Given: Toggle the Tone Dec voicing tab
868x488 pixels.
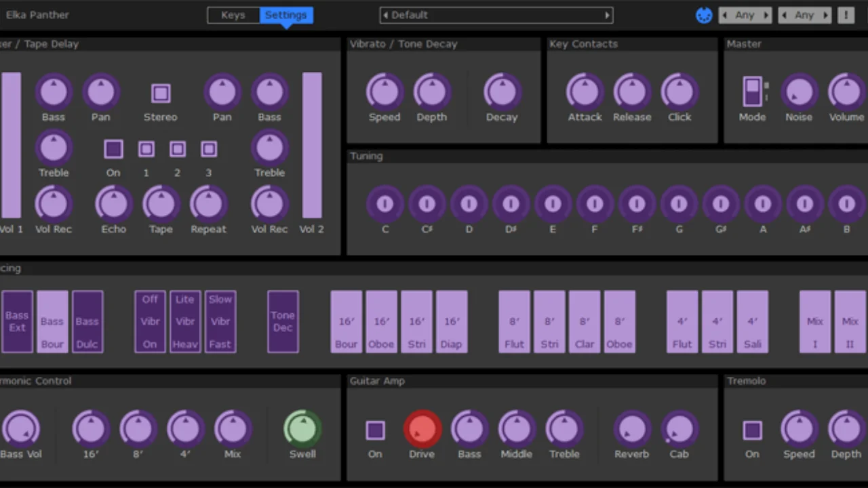Looking at the screenshot, I should pos(283,322).
